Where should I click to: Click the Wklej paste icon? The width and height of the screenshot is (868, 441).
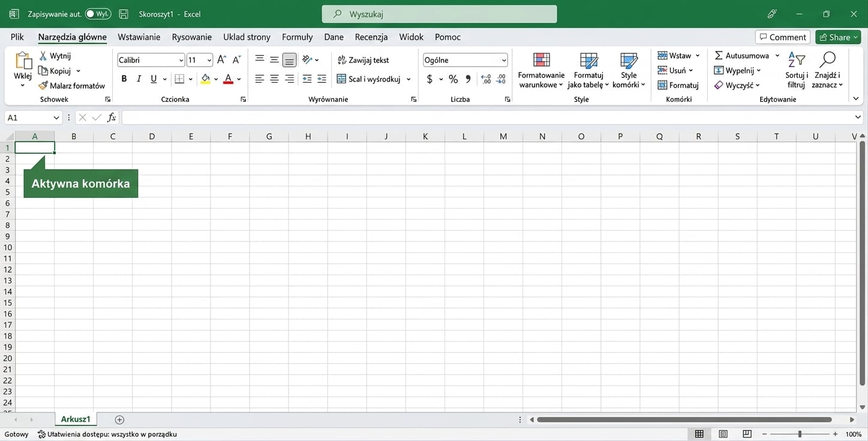23,61
